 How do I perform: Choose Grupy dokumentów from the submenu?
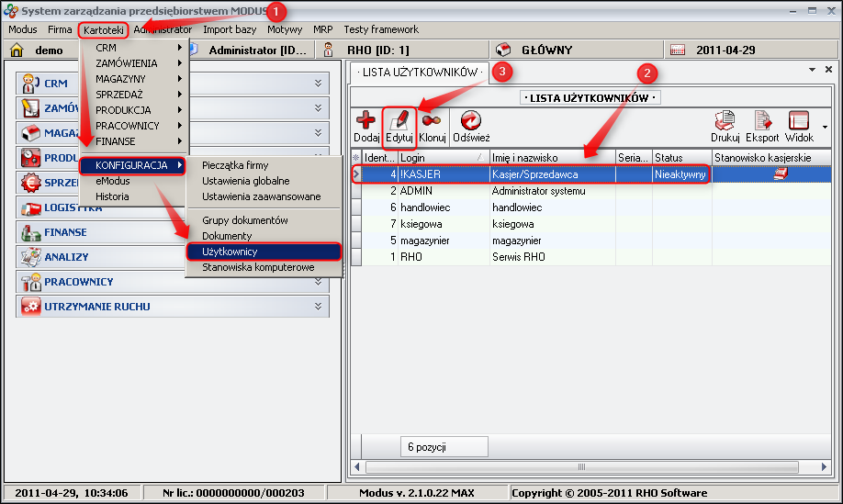pyautogui.click(x=264, y=220)
